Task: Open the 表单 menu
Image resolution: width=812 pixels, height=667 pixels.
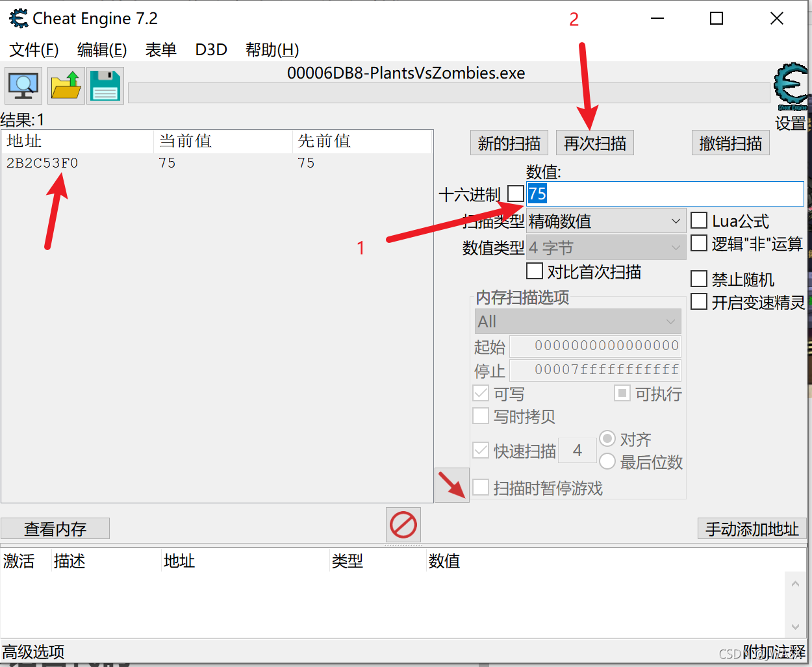Action: coord(160,50)
